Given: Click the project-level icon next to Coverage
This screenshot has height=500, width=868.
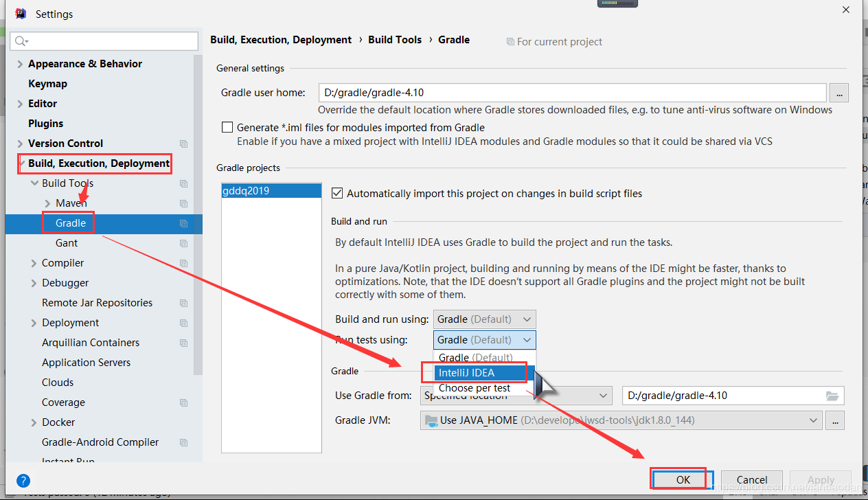Looking at the screenshot, I should [x=183, y=402].
